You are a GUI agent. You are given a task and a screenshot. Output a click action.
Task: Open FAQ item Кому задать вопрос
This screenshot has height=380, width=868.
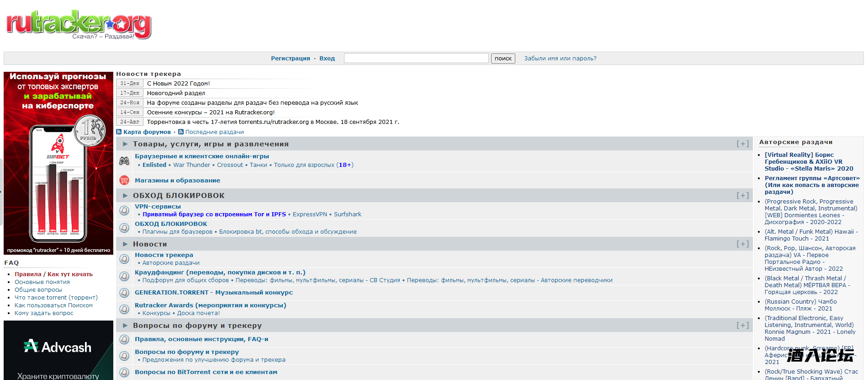click(x=44, y=313)
